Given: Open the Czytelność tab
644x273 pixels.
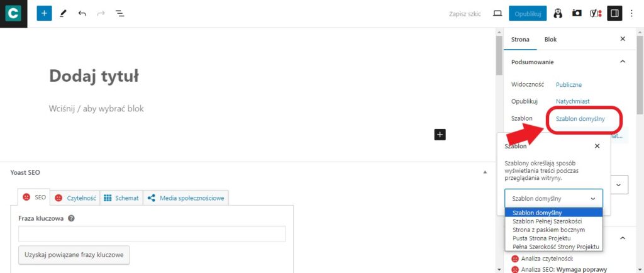Looking at the screenshot, I should tap(75, 198).
